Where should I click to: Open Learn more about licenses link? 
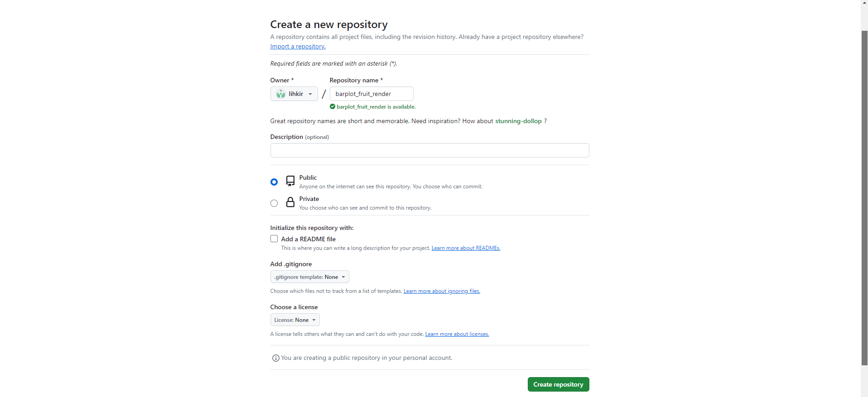(457, 334)
